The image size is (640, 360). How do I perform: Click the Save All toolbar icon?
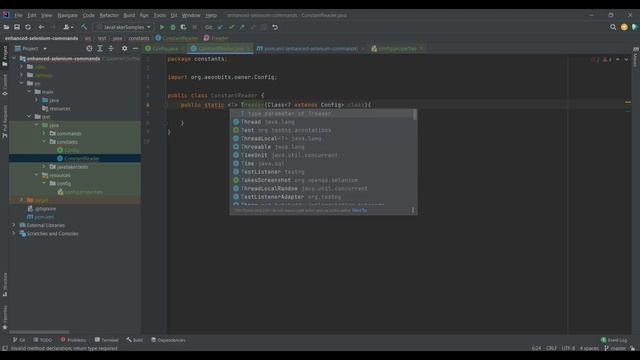tap(17, 27)
